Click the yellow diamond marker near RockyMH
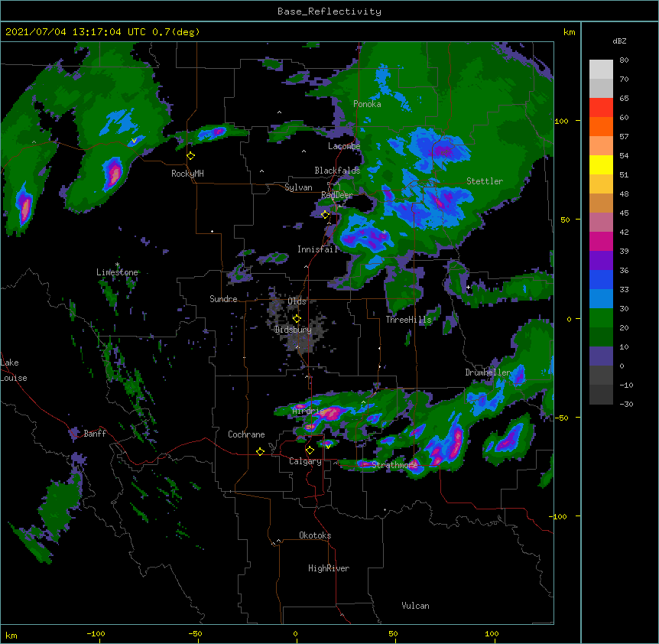This screenshot has width=659, height=644. point(191,155)
